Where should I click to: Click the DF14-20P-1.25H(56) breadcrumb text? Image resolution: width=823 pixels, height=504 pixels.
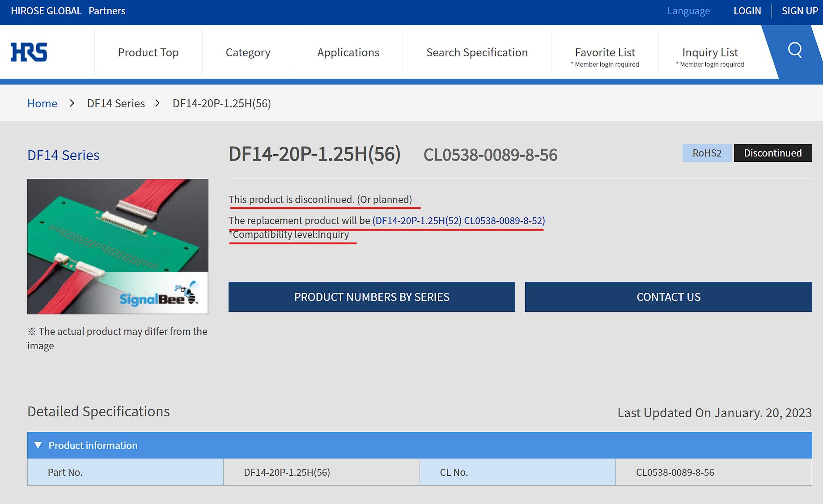click(221, 103)
